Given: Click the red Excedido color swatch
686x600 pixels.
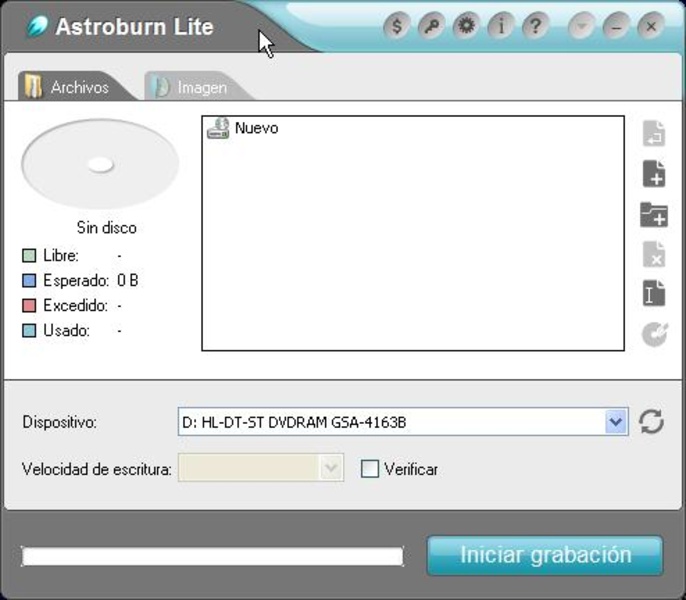Looking at the screenshot, I should coord(29,305).
